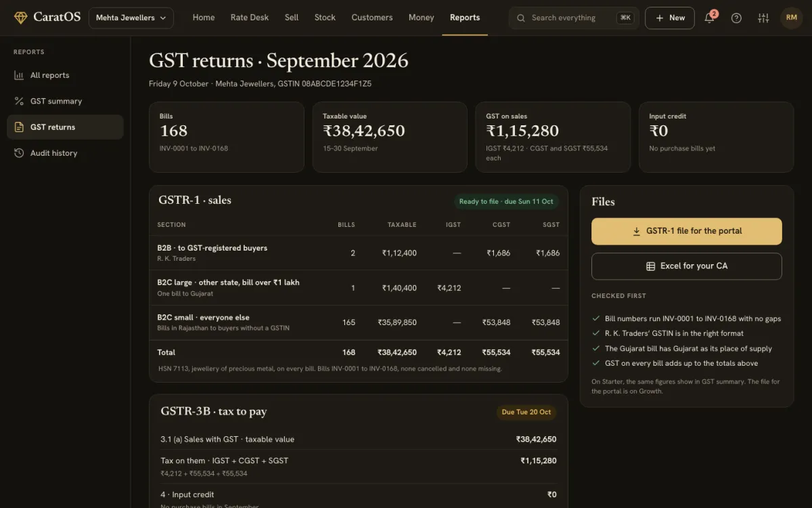The height and width of the screenshot is (508, 812).
Task: Open the Input credit ₹0 card
Action: (716, 137)
